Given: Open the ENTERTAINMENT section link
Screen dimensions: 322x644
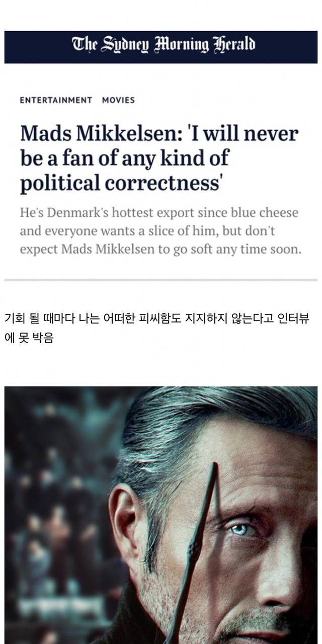Looking at the screenshot, I should pos(56,100).
